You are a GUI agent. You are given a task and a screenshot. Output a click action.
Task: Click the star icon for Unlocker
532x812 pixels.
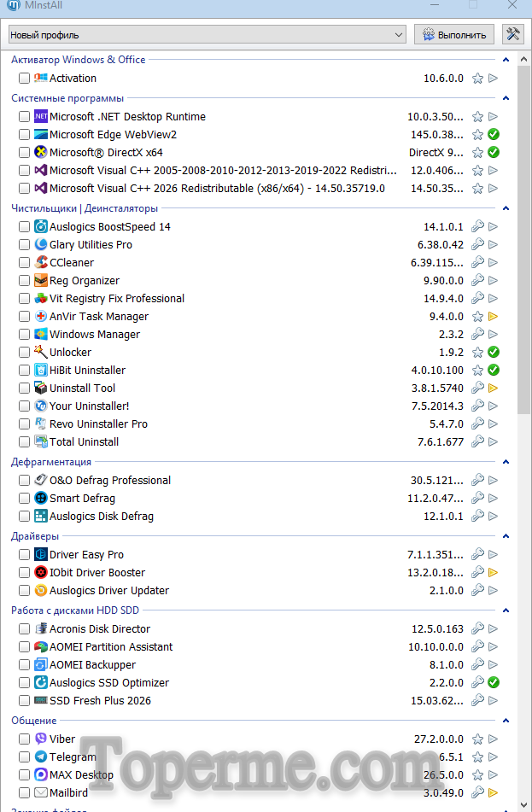pos(478,353)
